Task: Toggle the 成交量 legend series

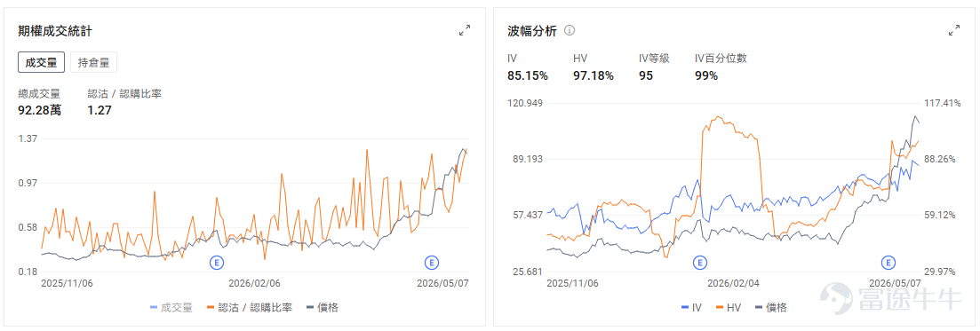Action: 171,307
